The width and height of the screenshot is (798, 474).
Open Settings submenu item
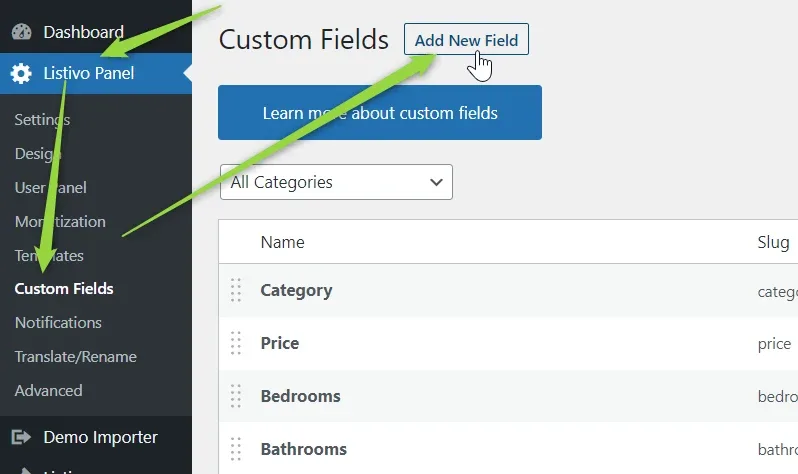[x=42, y=120]
